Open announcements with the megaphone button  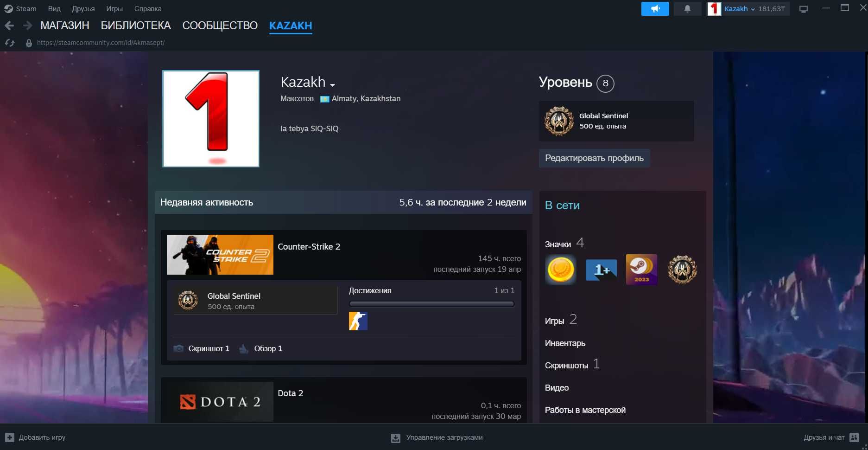[x=655, y=9]
